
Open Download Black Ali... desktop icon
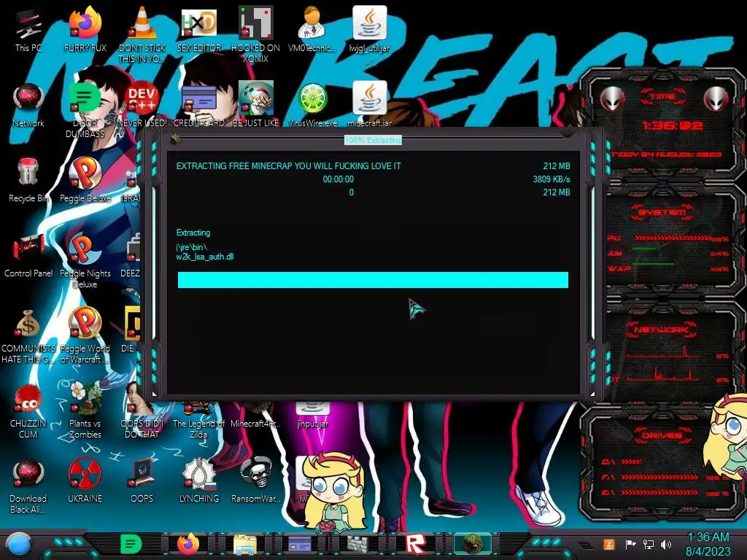coord(28,486)
